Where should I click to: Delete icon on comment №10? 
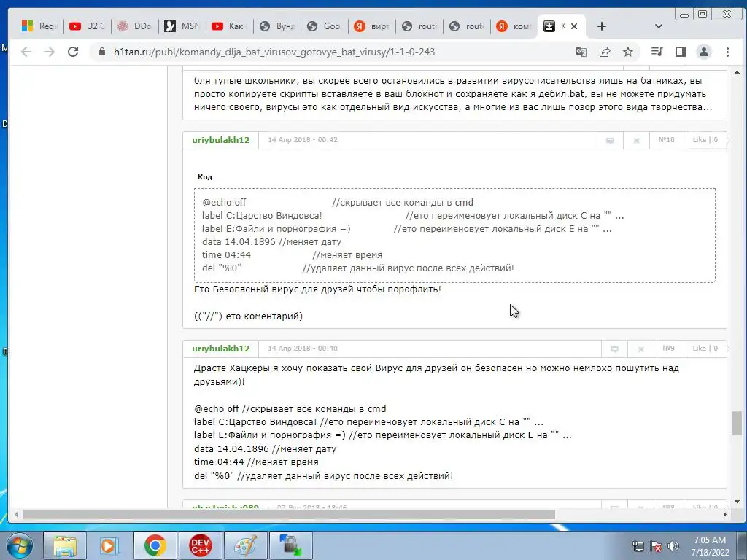coord(636,140)
